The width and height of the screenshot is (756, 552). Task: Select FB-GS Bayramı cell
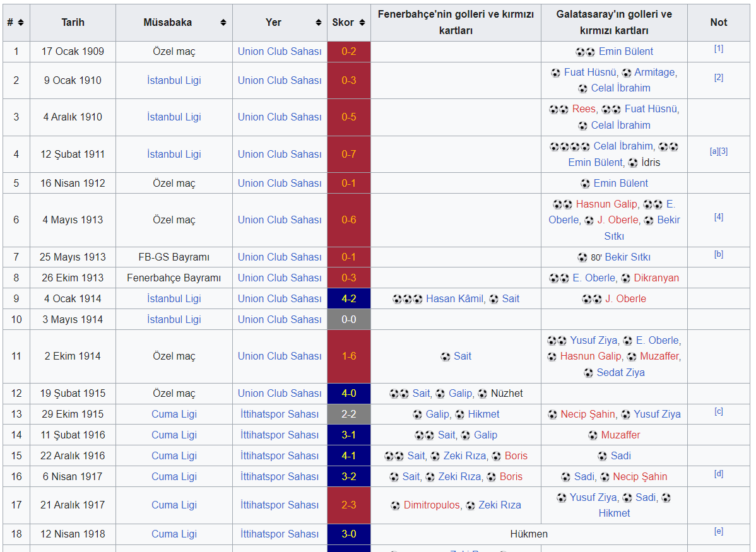point(174,257)
